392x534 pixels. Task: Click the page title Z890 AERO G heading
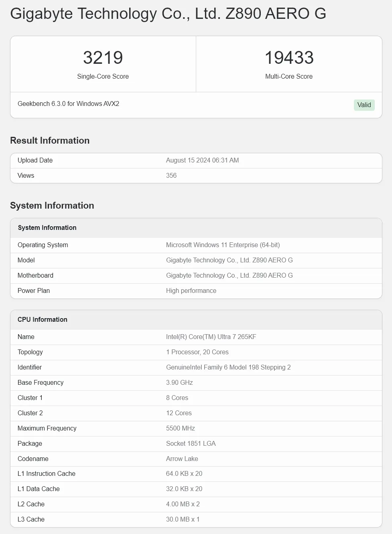tap(168, 13)
